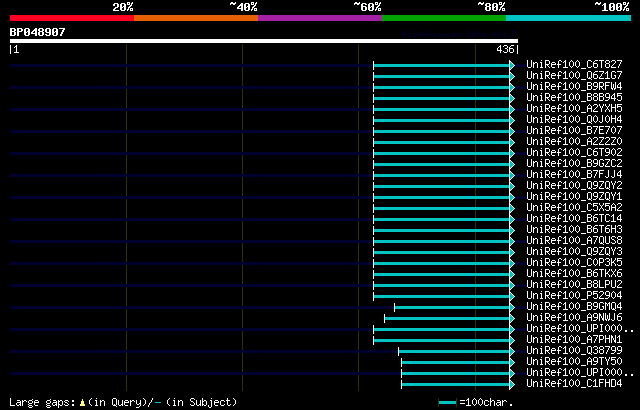Click the =100char. scale legend text
This screenshot has width=640, height=410.
(x=486, y=402)
